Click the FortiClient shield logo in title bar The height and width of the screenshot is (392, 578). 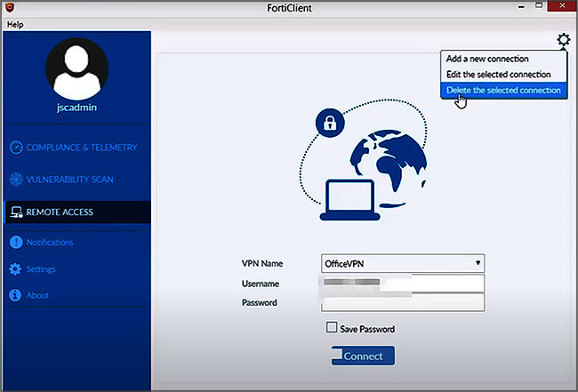tap(10, 7)
